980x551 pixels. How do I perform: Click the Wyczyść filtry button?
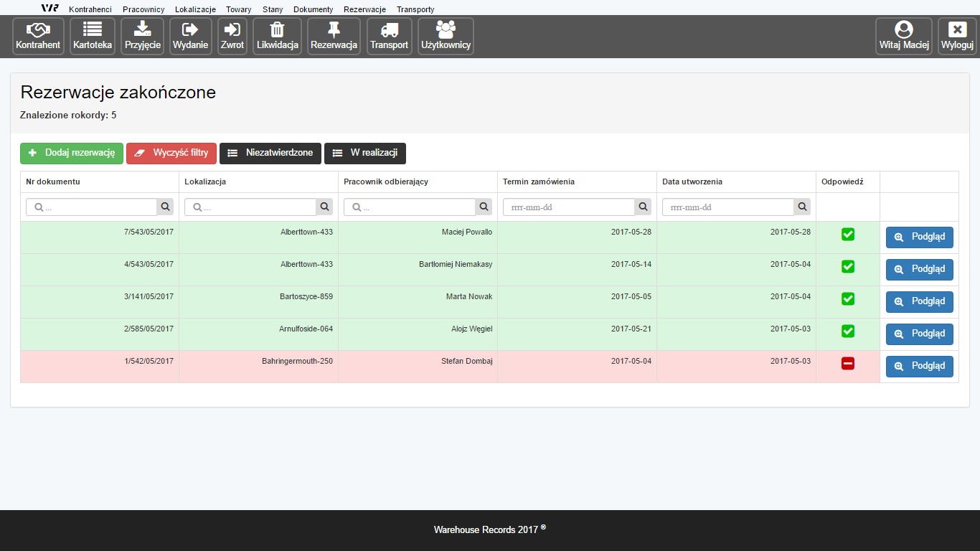click(171, 154)
